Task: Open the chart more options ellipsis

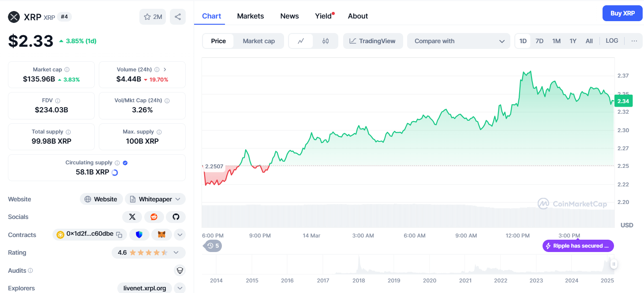Action: coord(634,41)
